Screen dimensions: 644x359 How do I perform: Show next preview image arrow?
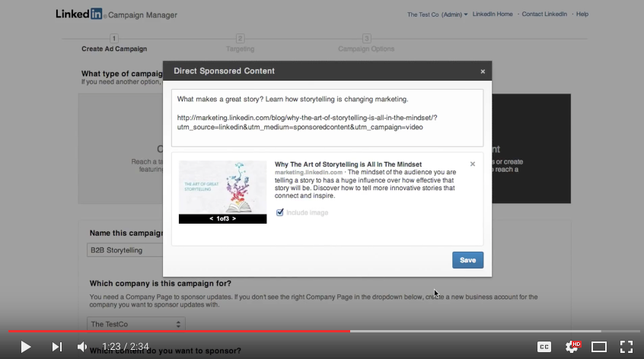coord(234,219)
